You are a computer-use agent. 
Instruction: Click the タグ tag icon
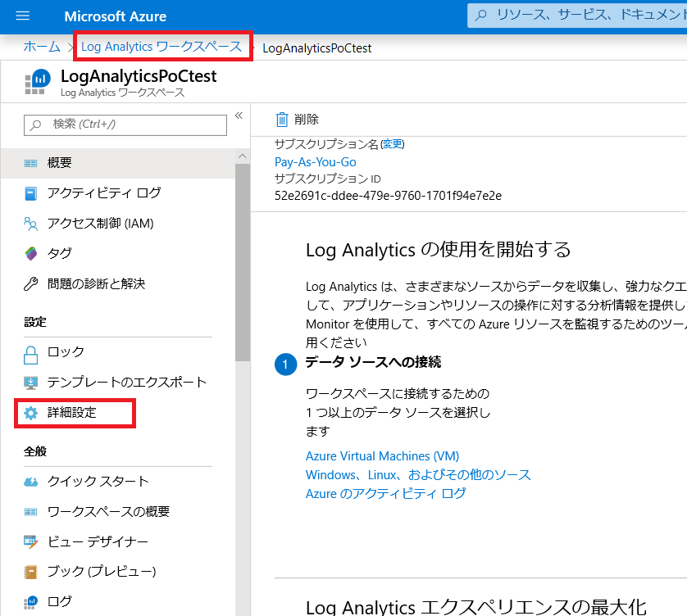click(30, 253)
